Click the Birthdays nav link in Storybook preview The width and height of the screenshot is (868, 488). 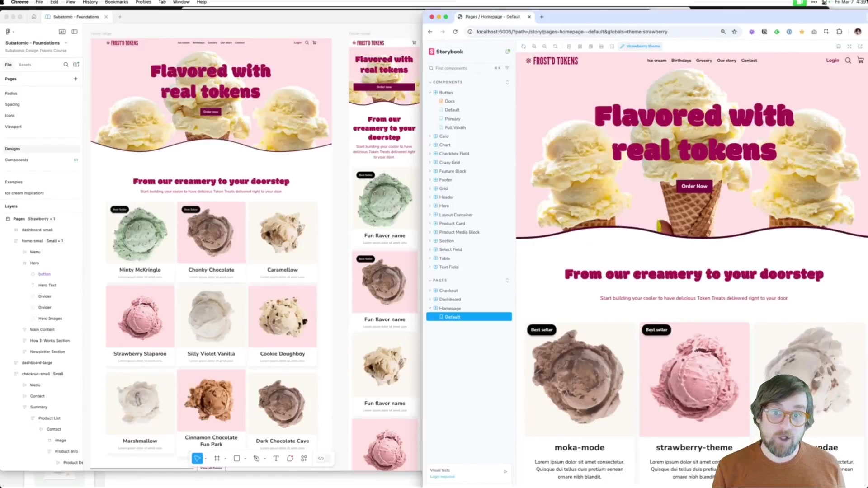(681, 61)
